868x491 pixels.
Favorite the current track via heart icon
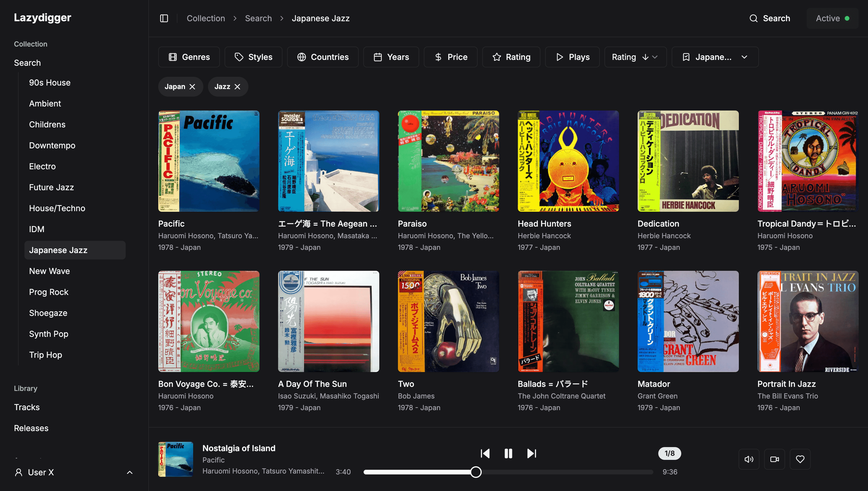(800, 459)
